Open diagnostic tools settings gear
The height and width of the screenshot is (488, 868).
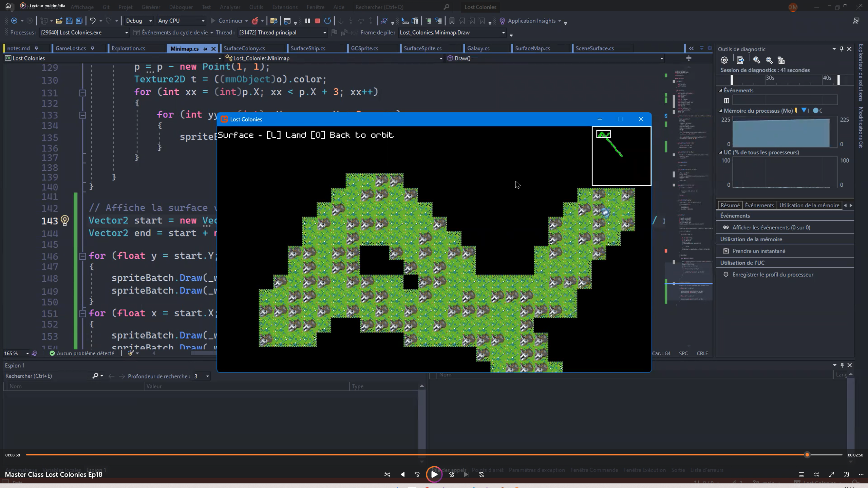[x=724, y=60]
